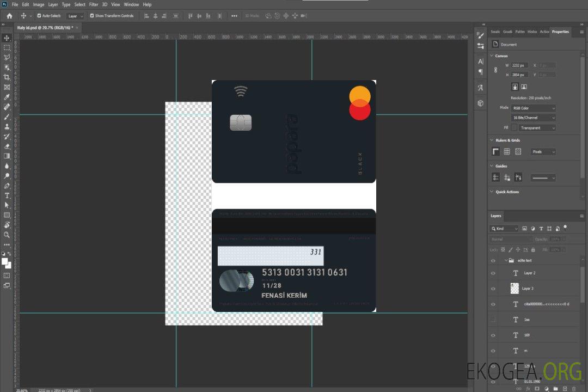The image size is (588, 392).
Task: Hide the Layer 2 text layer
Action: pyautogui.click(x=493, y=273)
